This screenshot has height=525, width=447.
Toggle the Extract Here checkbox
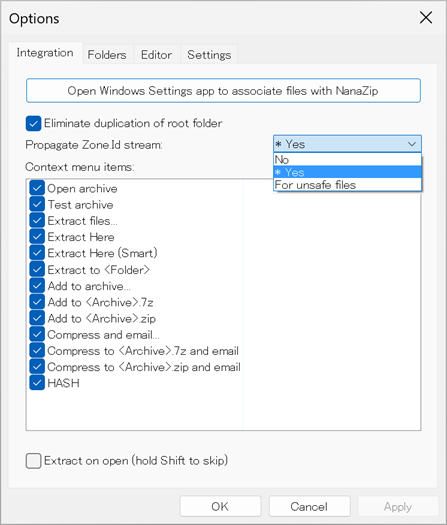pos(37,237)
